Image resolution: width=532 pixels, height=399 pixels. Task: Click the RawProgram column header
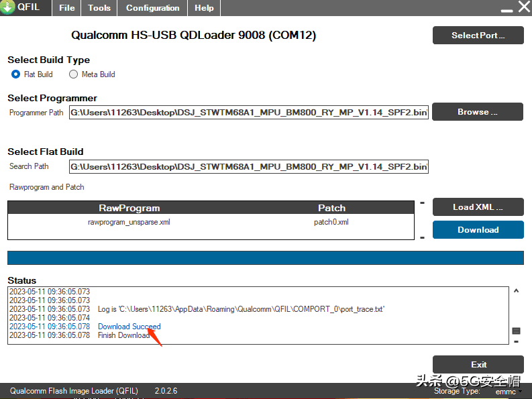pyautogui.click(x=129, y=208)
